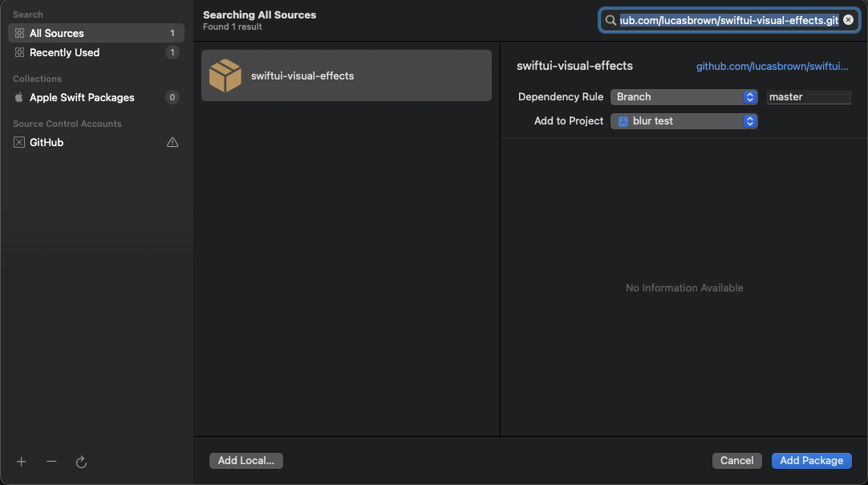
Task: Click the package box icon
Action: [225, 76]
